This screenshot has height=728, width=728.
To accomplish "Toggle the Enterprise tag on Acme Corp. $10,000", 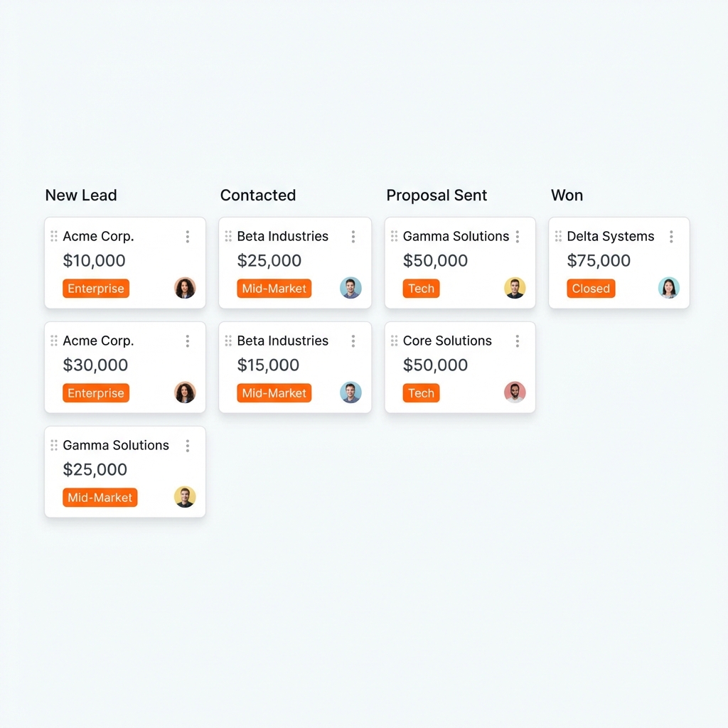I will point(95,289).
